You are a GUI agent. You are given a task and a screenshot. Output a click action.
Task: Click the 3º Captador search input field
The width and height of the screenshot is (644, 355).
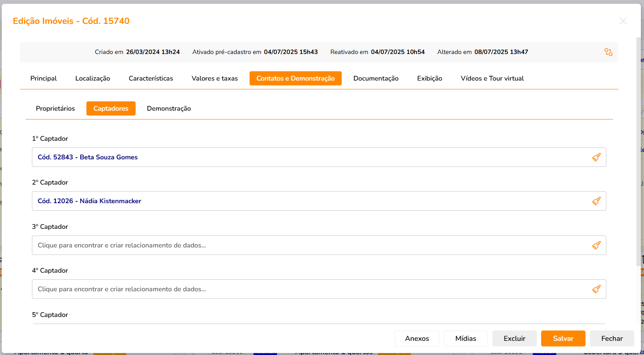point(310,245)
